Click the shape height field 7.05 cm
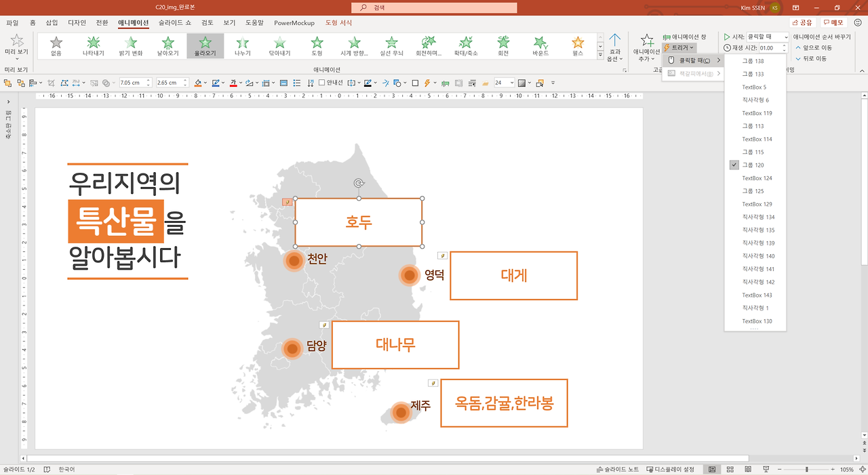The height and width of the screenshot is (475, 868). [135, 83]
